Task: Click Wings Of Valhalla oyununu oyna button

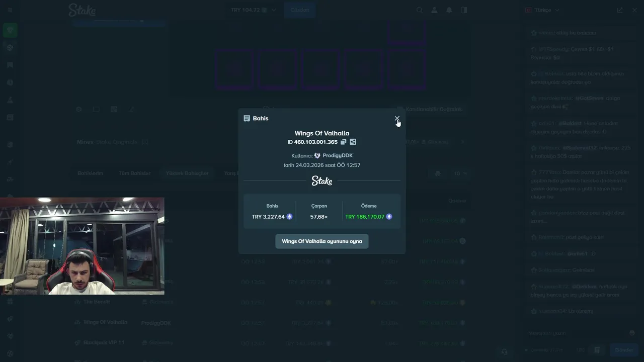Action: point(322,241)
